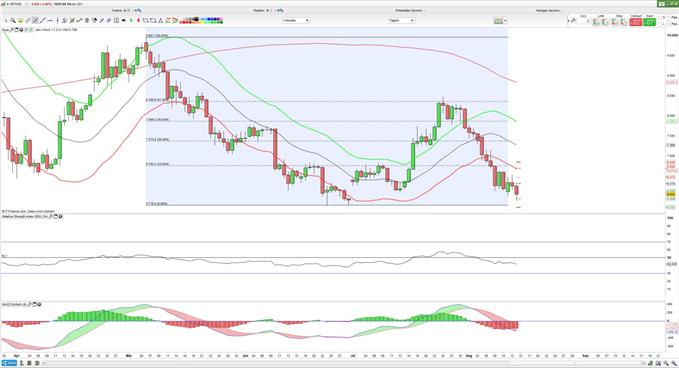Select the green up arrow marker tool
This screenshot has width=679, height=368.
coord(131,20)
